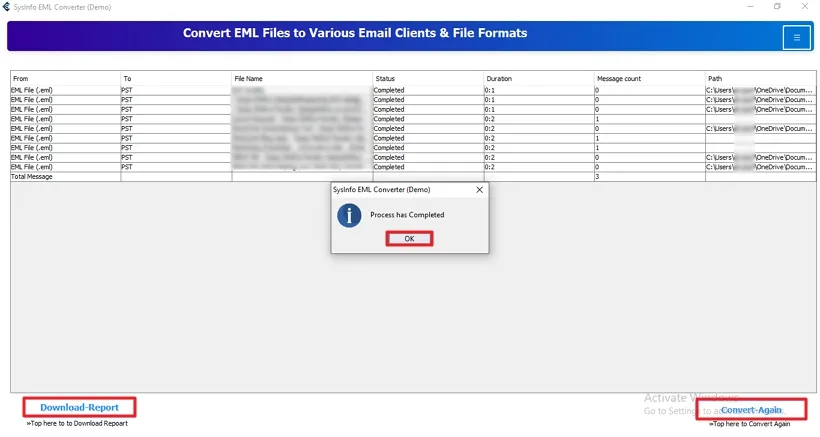Select the To column header
Image resolution: width=820 pixels, height=437 pixels.
click(x=176, y=78)
